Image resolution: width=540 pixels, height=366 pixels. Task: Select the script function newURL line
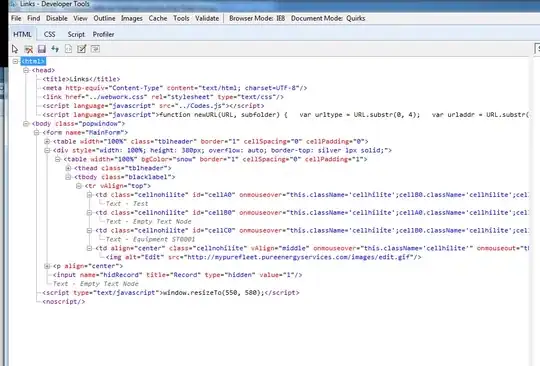pos(285,115)
